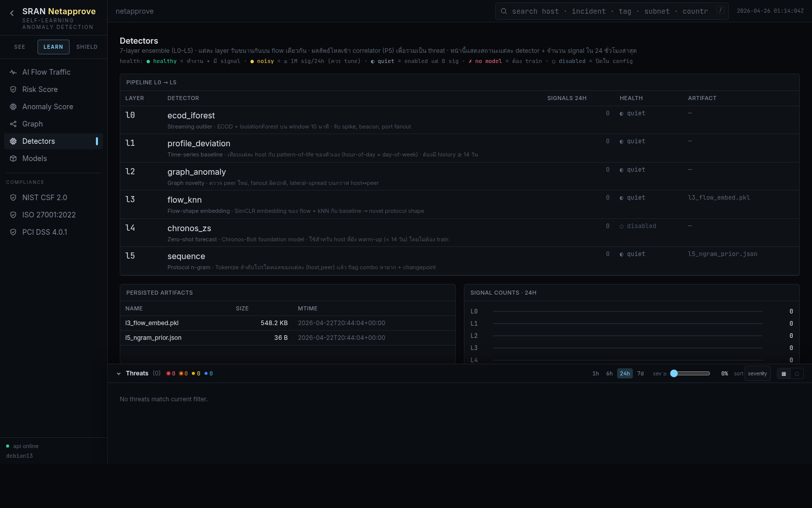This screenshot has height=508, width=812.
Task: Switch to the SEE tab
Action: [x=20, y=47]
